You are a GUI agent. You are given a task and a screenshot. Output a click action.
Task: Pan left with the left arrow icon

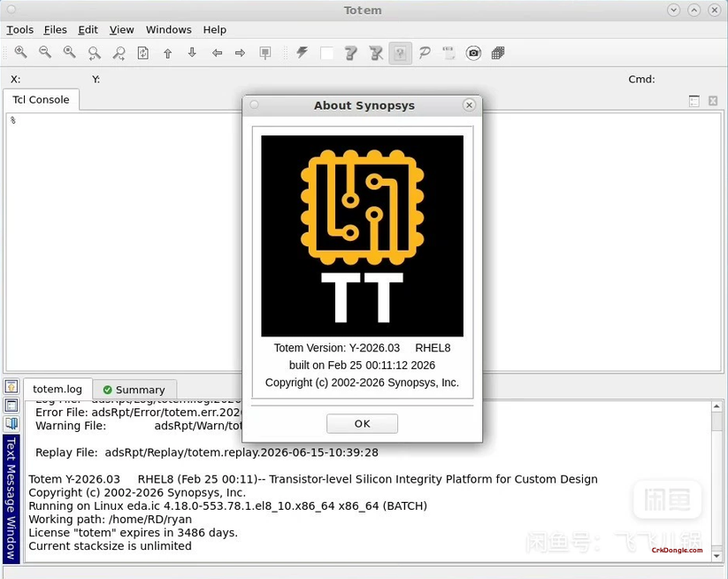[217, 53]
